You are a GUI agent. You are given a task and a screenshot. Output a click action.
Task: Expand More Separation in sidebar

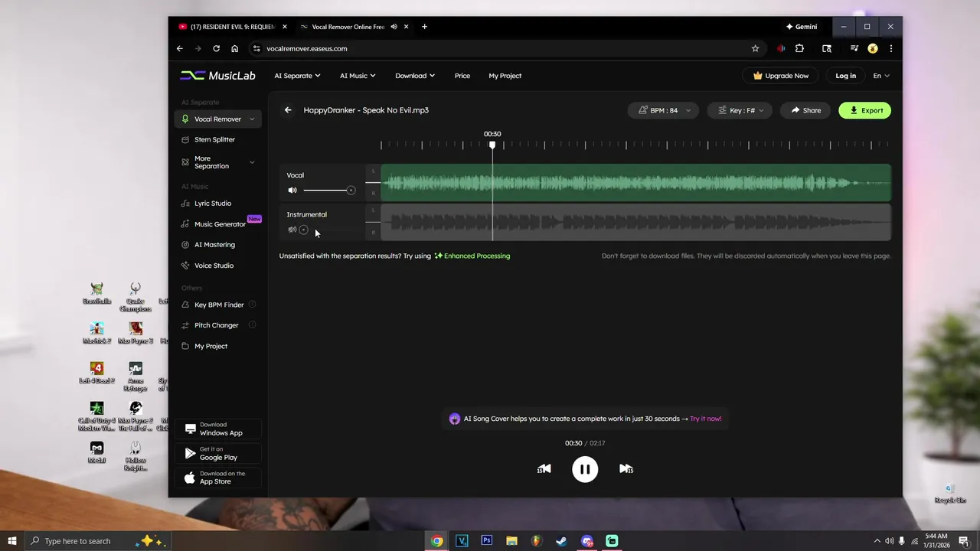[x=252, y=162]
